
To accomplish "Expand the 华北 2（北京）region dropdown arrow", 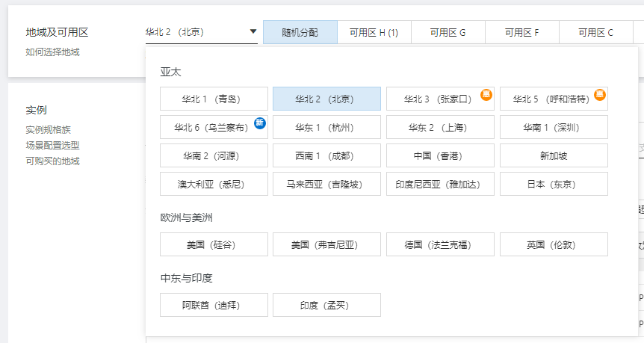I will [x=253, y=32].
